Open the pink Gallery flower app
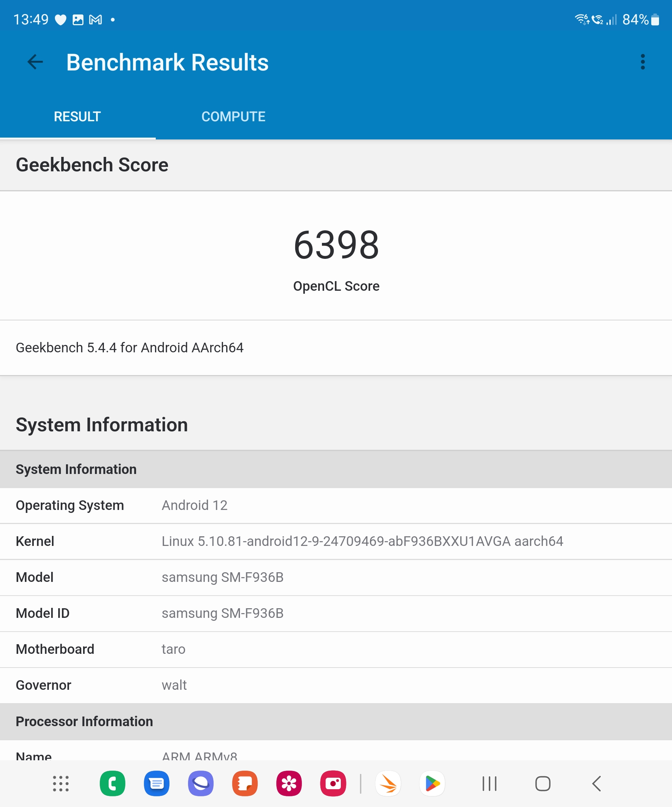This screenshot has width=672, height=807. tap(289, 784)
